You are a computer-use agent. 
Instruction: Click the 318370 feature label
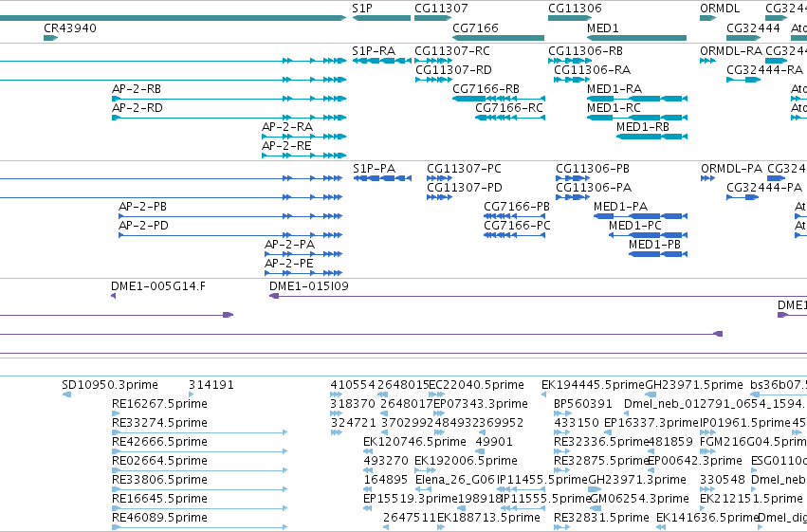[x=353, y=403]
